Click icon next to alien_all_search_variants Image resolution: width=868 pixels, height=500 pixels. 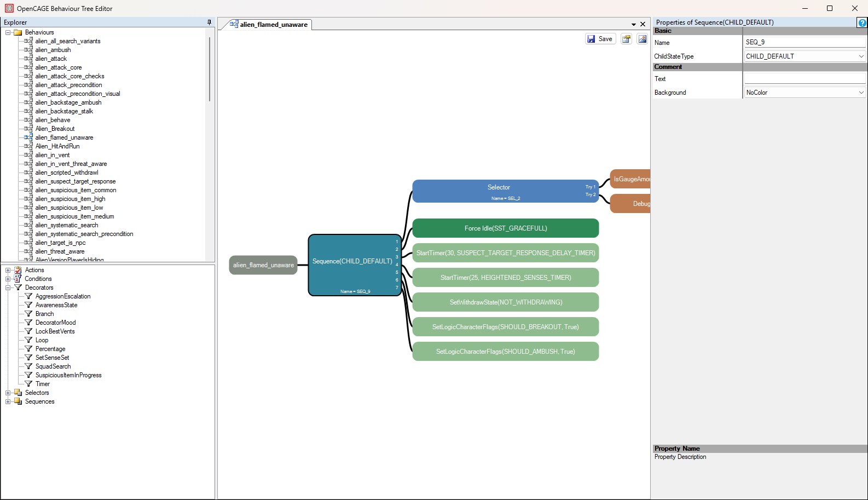tap(28, 41)
